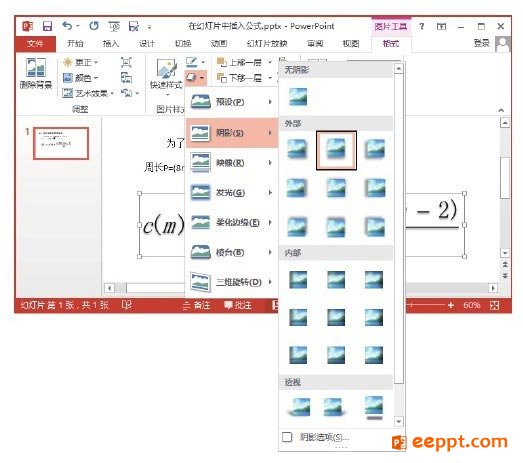
Task: Click the shadow gallery scroll down arrow
Action: coord(399,422)
